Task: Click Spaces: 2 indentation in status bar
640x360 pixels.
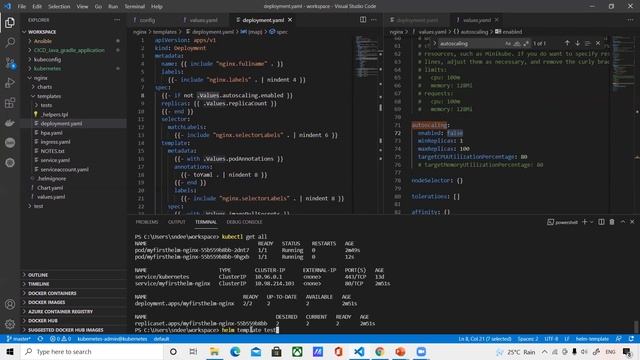Action: click(528, 339)
